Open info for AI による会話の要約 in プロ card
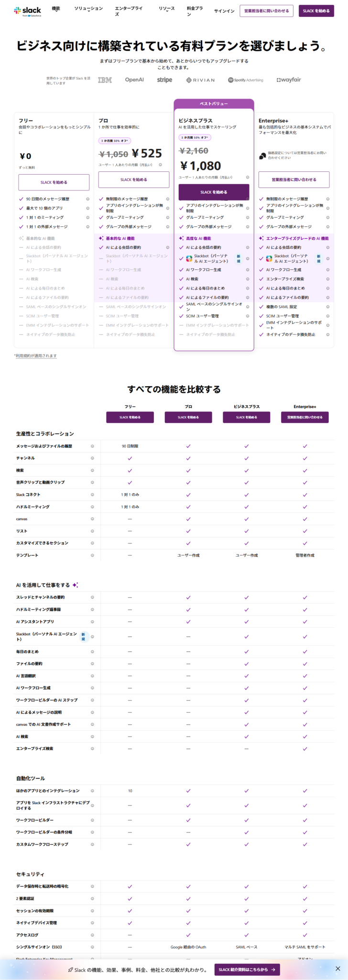This screenshot has height=980, width=348. (x=167, y=247)
